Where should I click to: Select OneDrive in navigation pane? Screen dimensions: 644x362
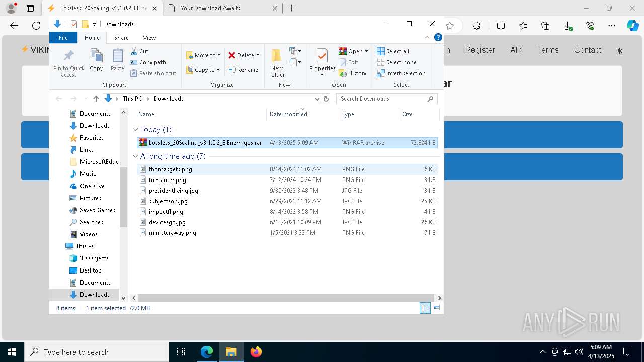click(x=87, y=186)
